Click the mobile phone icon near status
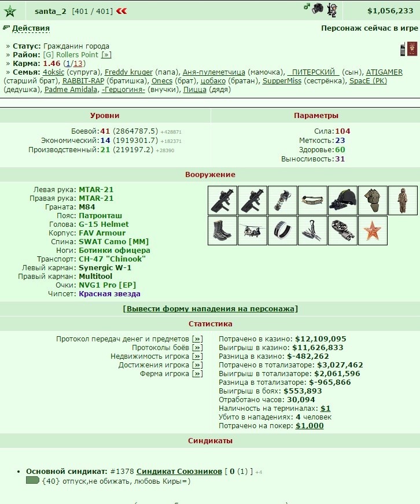 [403, 49]
